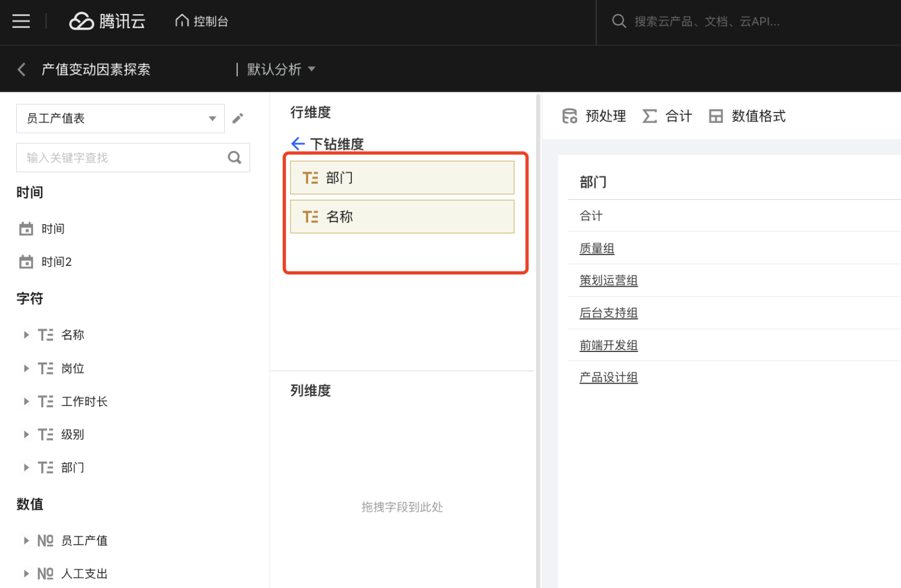Focus the cloud product search field

[x=707, y=21]
